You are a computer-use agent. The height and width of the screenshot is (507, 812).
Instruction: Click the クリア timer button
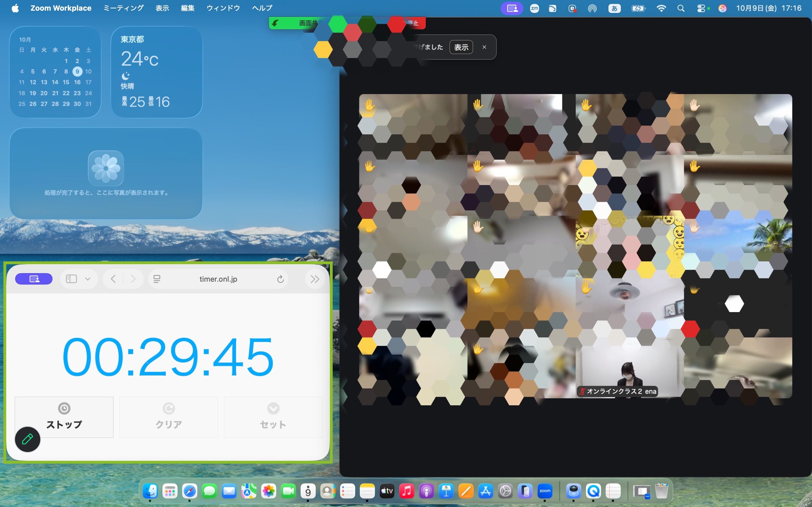coord(169,417)
